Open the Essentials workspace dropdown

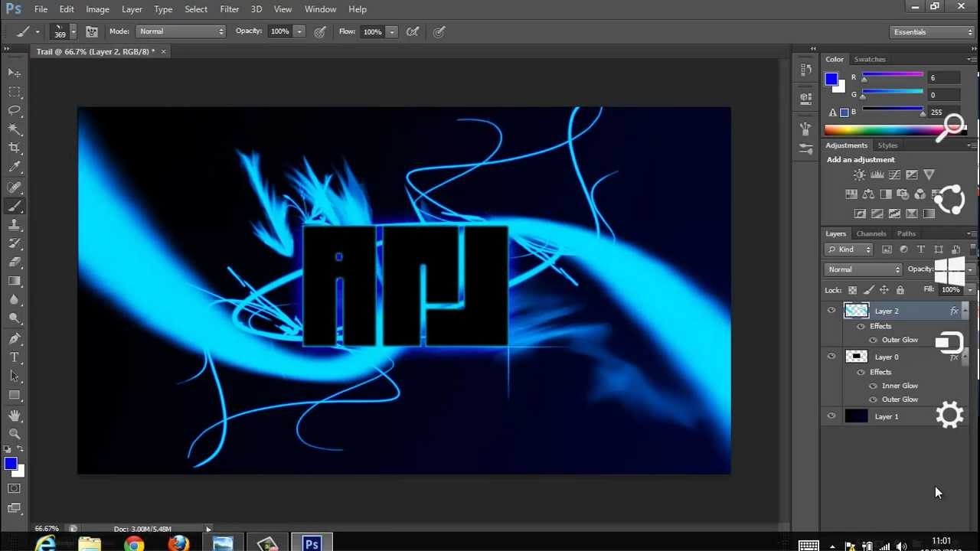click(x=933, y=32)
